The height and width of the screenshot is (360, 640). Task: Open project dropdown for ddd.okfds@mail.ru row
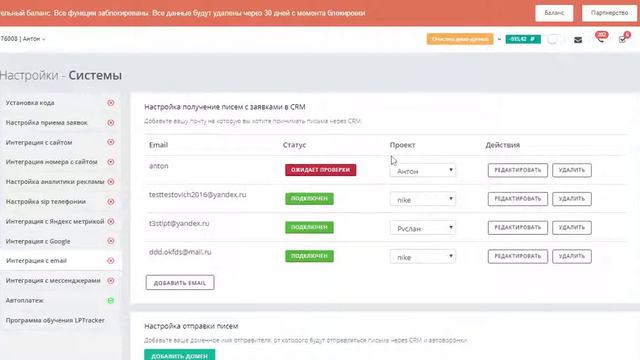click(422, 257)
